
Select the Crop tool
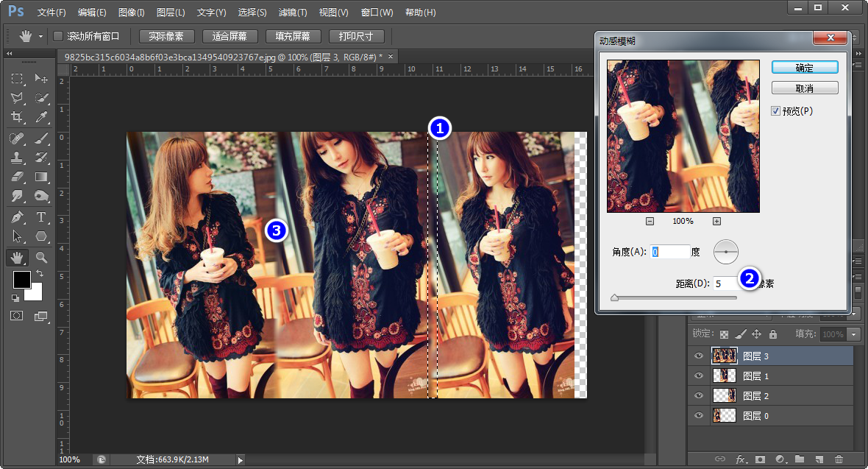(x=17, y=117)
